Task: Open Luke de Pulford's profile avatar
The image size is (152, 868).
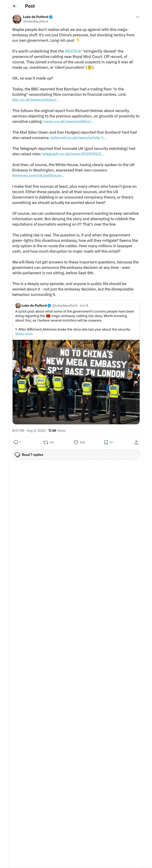Action: (x=17, y=19)
